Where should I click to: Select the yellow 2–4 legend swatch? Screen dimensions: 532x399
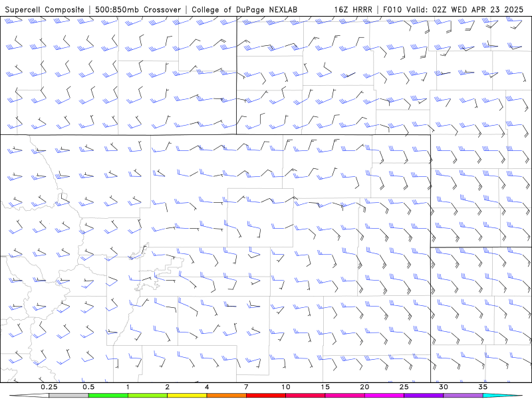click(x=187, y=396)
